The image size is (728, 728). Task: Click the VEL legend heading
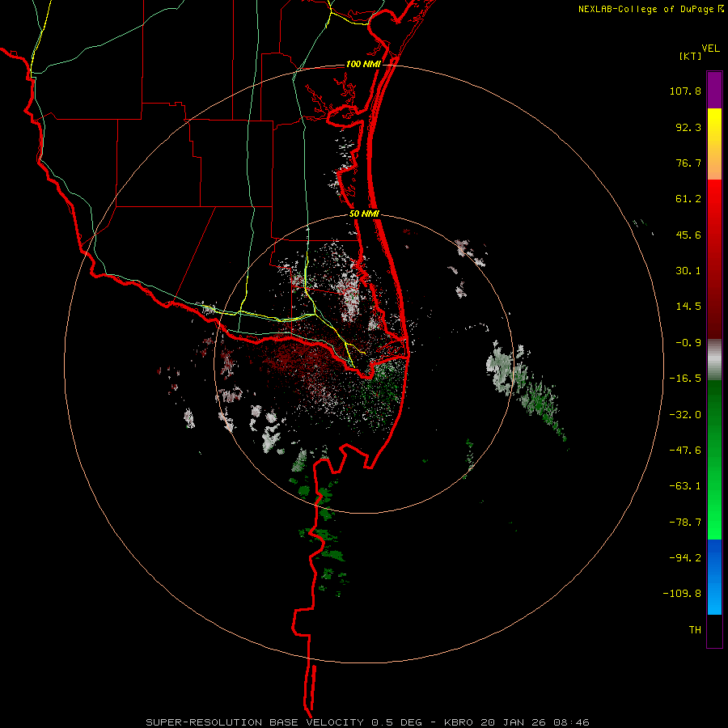click(711, 48)
